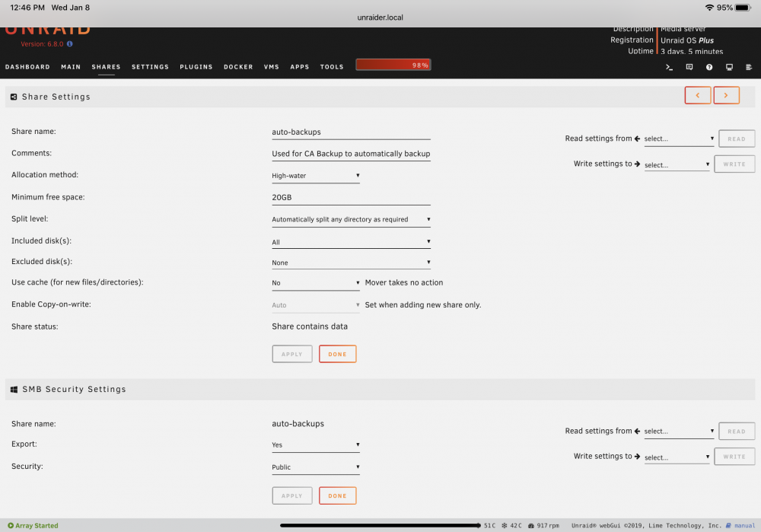The height and width of the screenshot is (532, 761).
Task: Click Done in SMB Security Settings
Action: click(338, 495)
